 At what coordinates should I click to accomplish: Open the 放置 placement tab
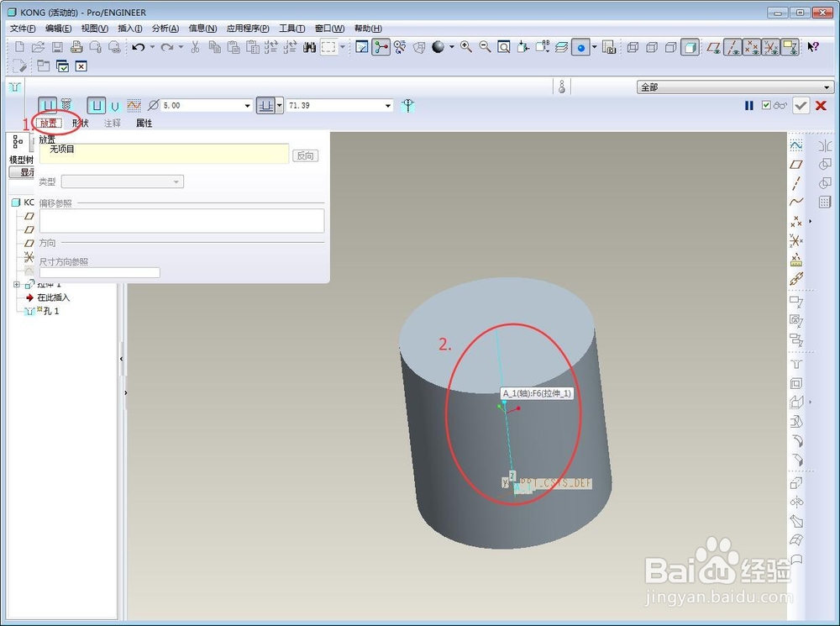tap(49, 124)
